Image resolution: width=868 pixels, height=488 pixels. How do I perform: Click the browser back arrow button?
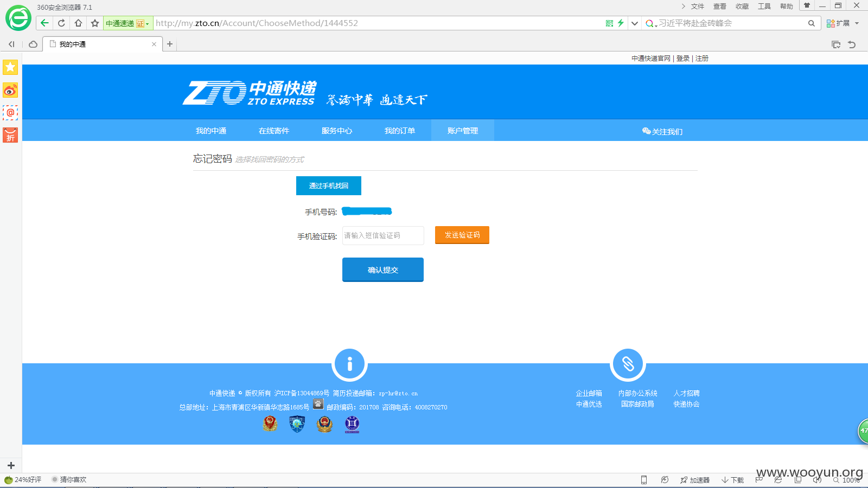(44, 23)
